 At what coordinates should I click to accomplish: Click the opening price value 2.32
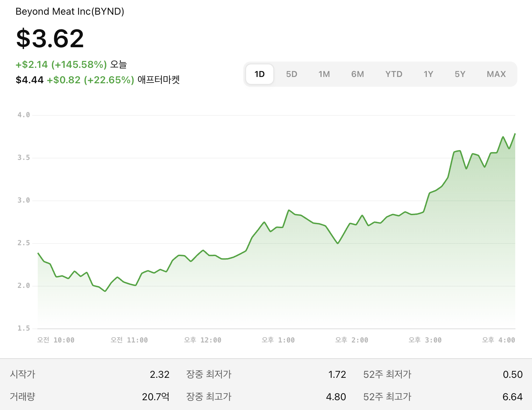click(x=160, y=375)
